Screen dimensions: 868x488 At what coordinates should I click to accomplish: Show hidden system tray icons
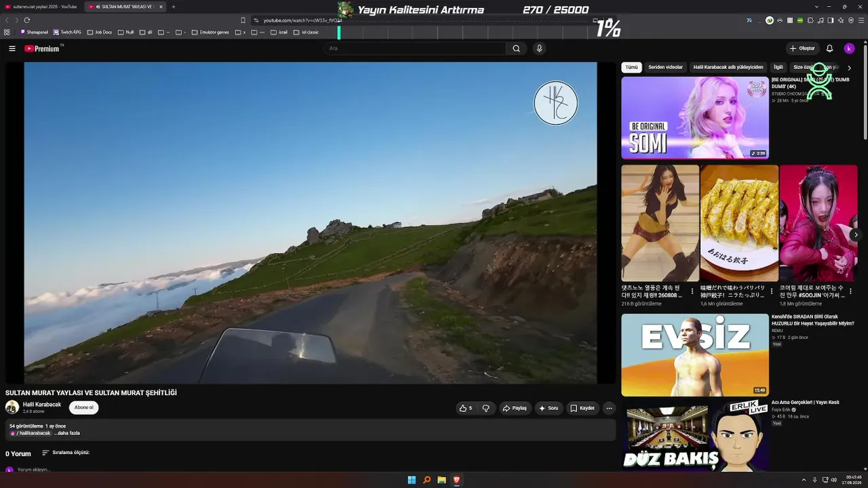click(x=804, y=480)
